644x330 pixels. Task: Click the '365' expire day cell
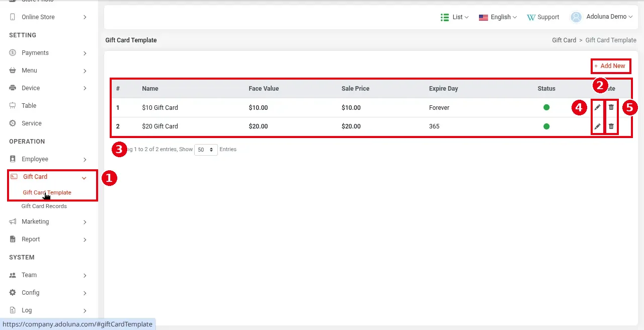click(x=434, y=126)
